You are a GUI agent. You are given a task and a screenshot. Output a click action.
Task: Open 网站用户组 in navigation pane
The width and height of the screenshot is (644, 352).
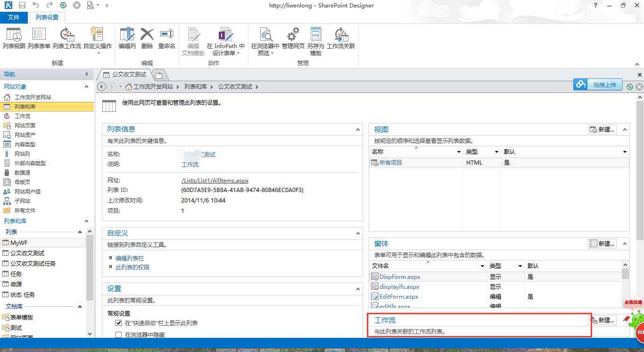[x=27, y=192]
